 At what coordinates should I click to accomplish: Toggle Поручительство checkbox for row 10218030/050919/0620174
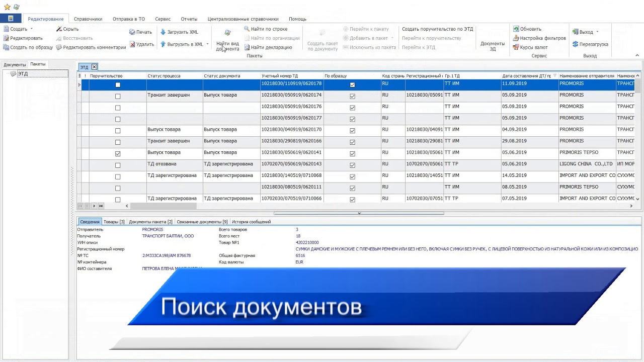point(118,97)
